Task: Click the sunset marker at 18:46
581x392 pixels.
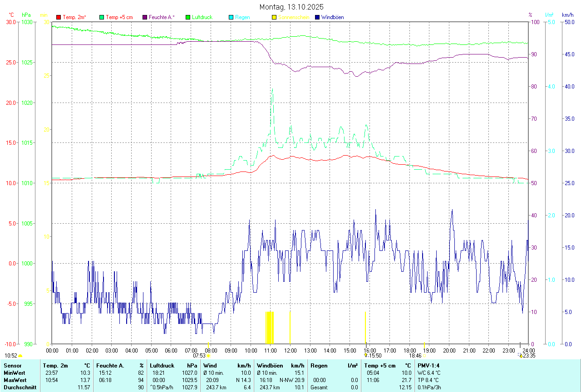Action: [x=424, y=356]
